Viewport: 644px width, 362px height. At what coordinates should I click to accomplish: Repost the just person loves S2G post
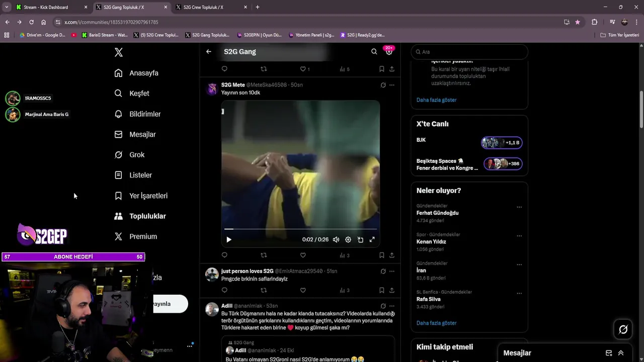pos(264,290)
